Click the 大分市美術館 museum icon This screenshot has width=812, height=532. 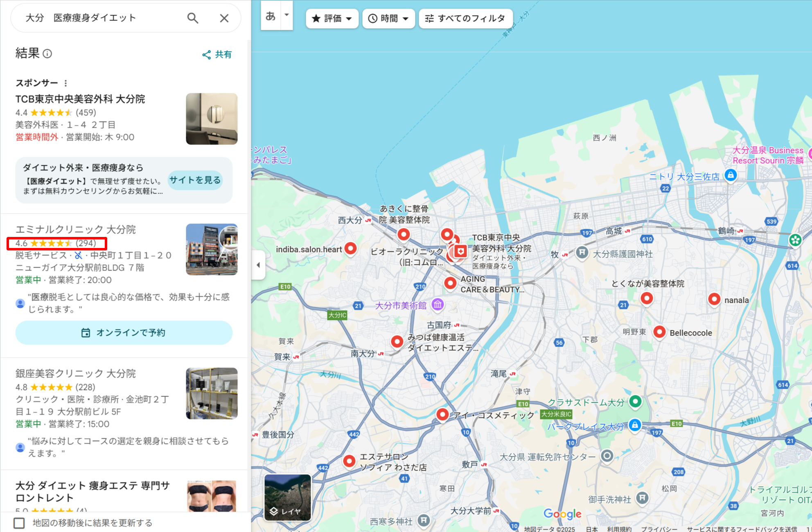point(438,304)
